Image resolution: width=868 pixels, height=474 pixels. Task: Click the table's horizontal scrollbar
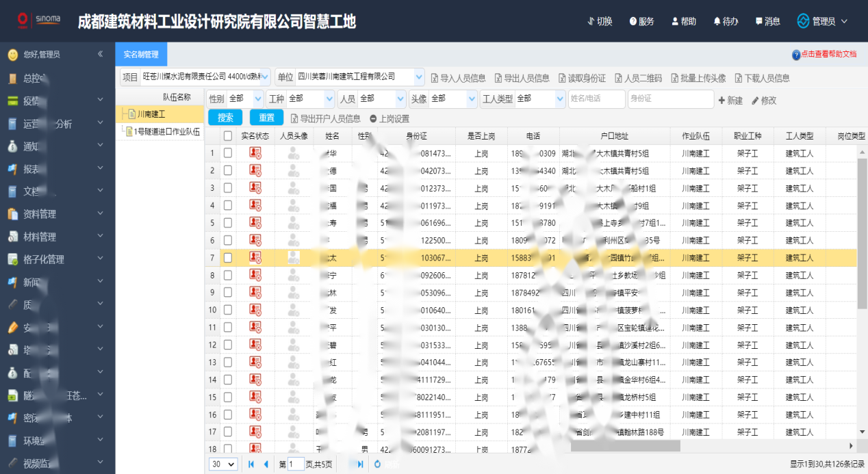click(625, 446)
